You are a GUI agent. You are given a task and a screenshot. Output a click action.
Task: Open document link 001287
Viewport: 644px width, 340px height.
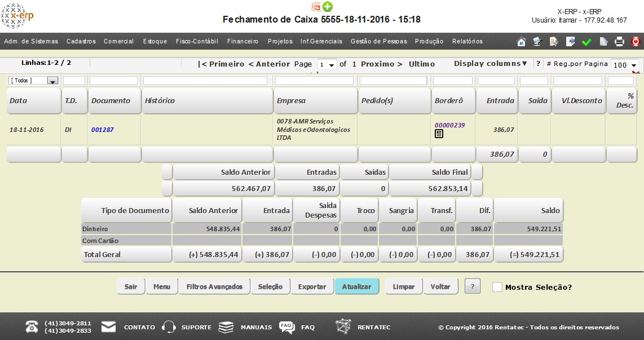103,130
